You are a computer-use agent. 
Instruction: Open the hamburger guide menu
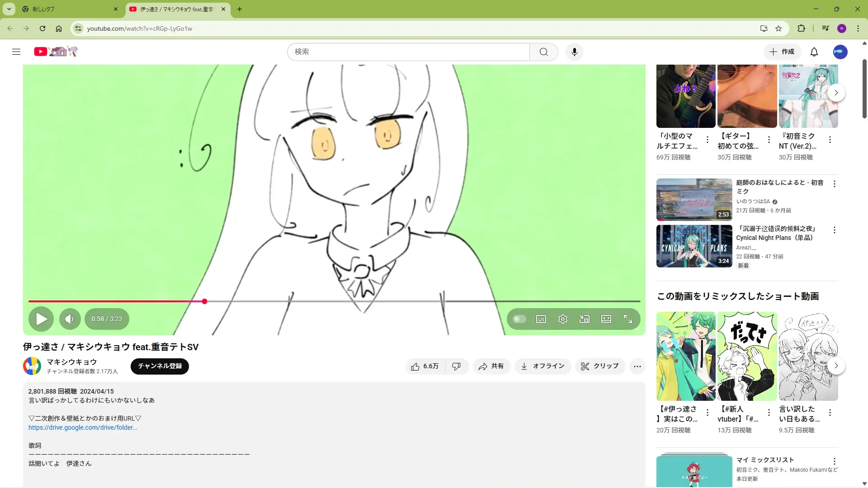point(16,52)
